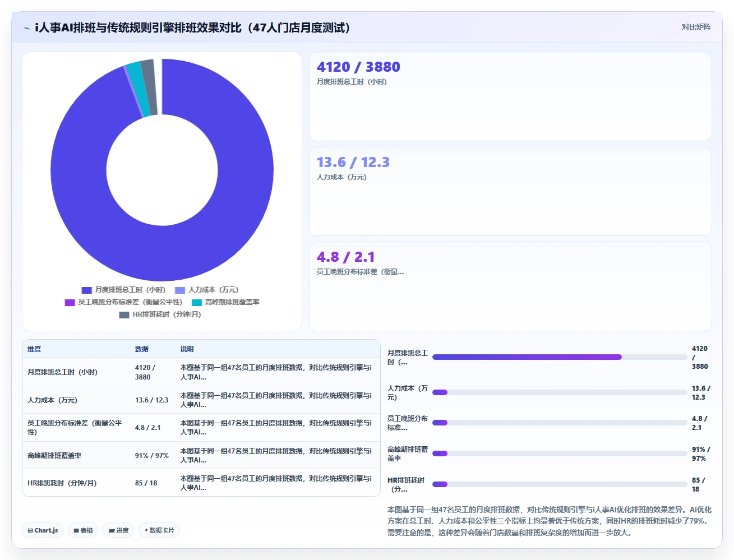Image resolution: width=734 pixels, height=560 pixels.
Task: Click the 月度排班总工时（小时）card label
Action: (352, 82)
